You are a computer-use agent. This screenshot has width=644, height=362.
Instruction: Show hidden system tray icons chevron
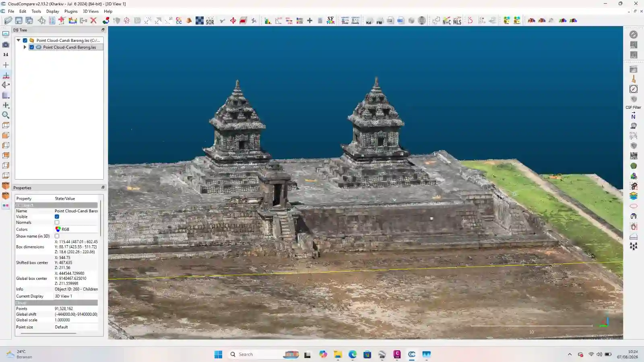(x=570, y=354)
